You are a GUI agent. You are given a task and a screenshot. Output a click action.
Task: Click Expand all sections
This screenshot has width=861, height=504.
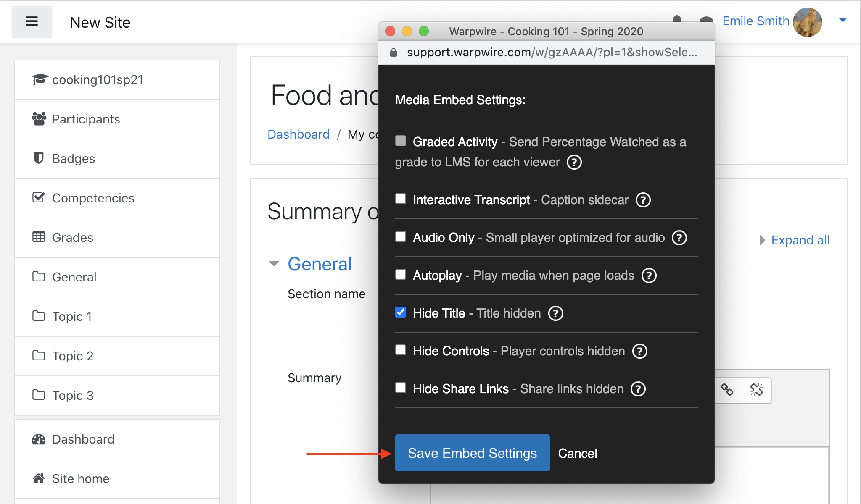point(800,240)
